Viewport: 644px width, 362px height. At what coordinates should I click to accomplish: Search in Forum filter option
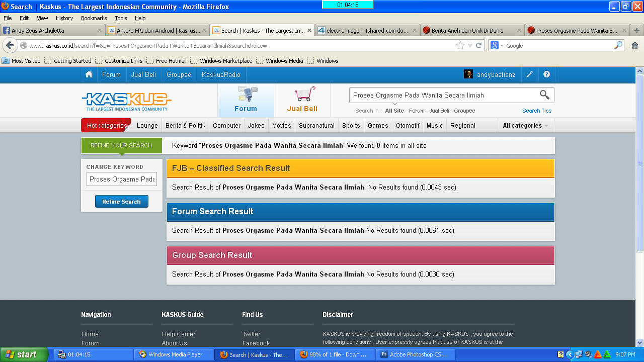coord(417,111)
